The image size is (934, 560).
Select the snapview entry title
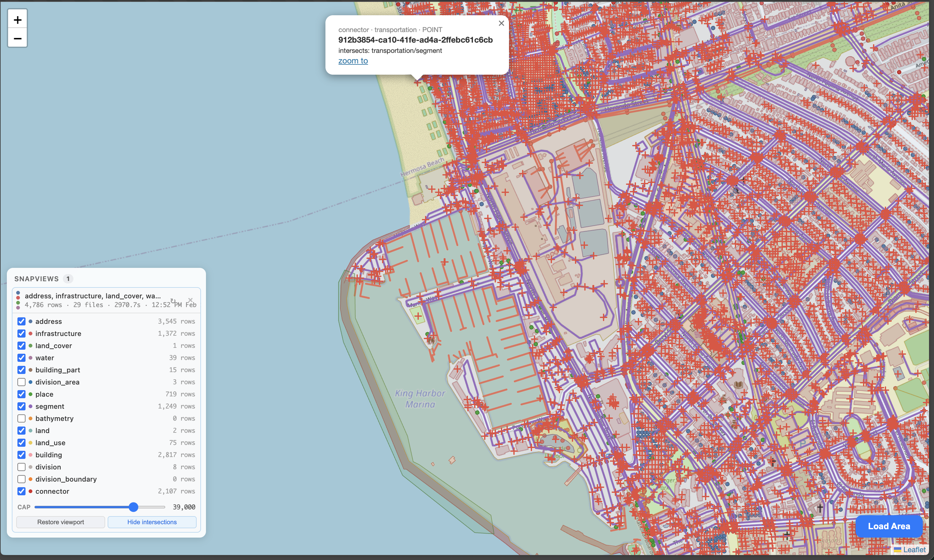click(92, 296)
